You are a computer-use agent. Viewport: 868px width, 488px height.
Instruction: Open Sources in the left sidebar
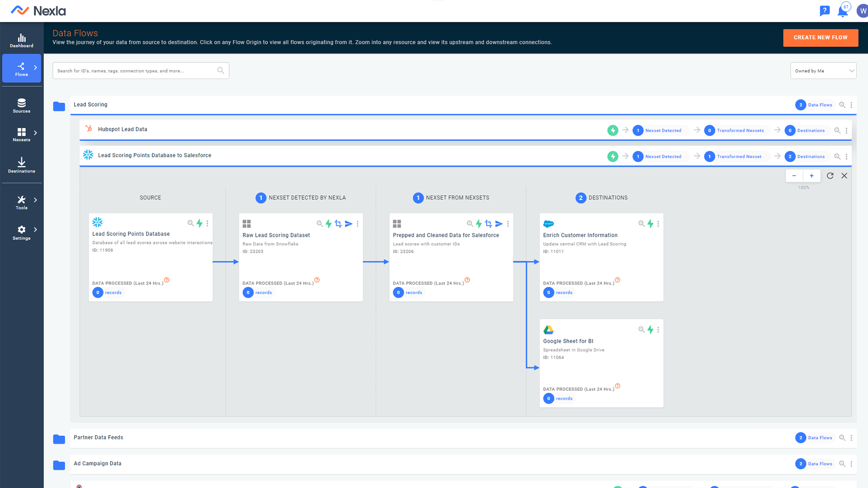(x=21, y=105)
